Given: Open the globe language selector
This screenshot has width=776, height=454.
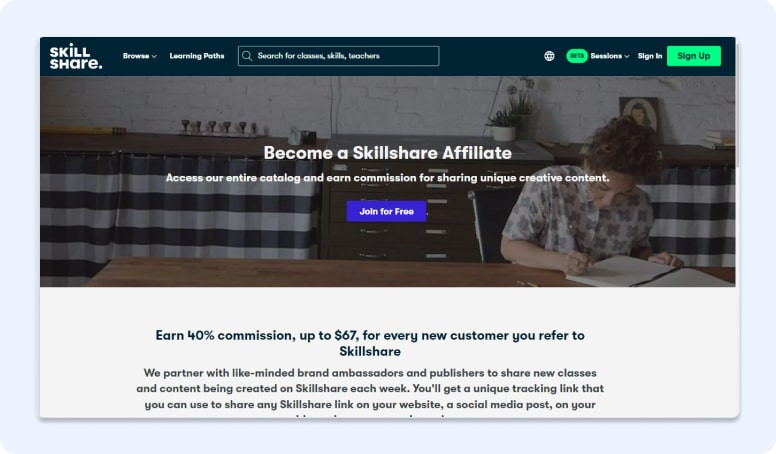Looking at the screenshot, I should coord(549,56).
